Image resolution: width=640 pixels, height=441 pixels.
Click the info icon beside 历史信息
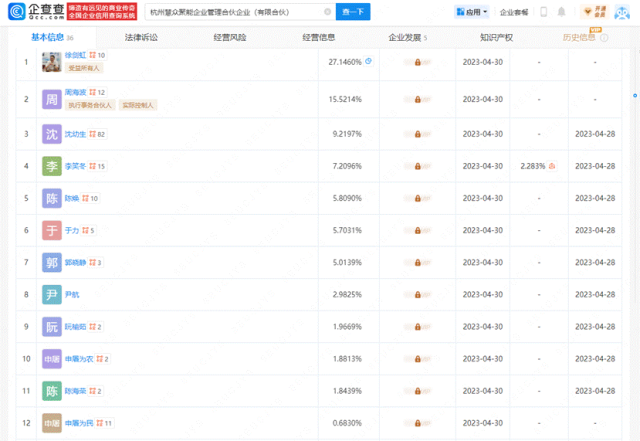tap(604, 38)
